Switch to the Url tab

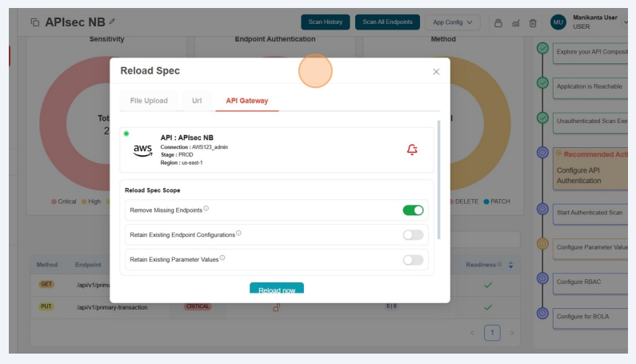197,101
